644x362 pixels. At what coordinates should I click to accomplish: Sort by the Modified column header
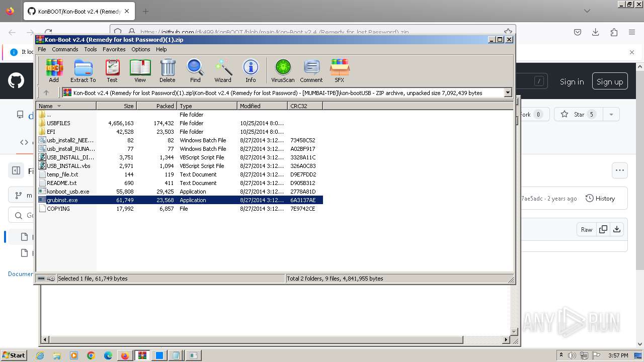[x=262, y=106]
